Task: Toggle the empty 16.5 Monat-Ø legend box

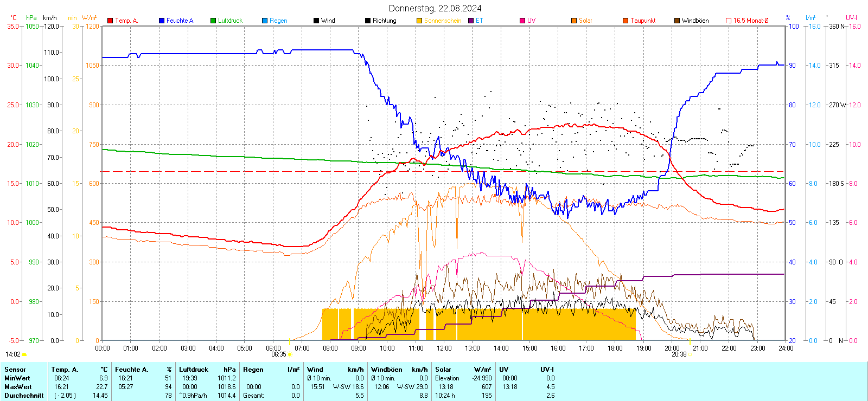Action: [x=729, y=21]
